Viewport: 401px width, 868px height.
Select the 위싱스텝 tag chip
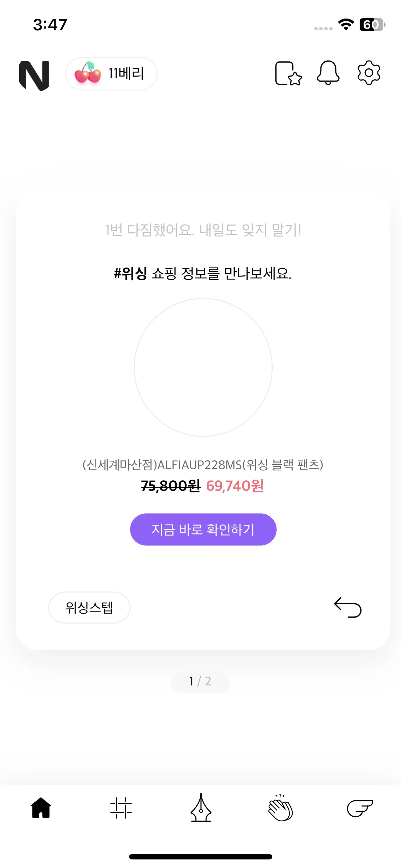click(x=89, y=608)
